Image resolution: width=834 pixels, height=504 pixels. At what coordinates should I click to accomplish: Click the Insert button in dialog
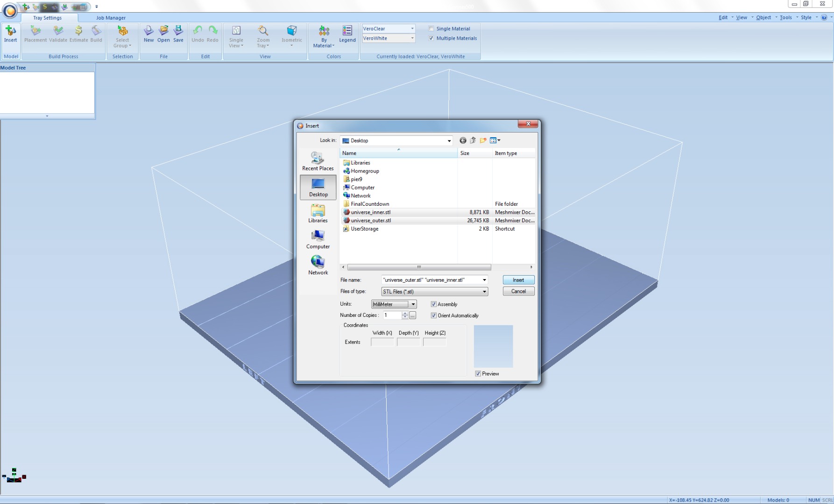(518, 280)
